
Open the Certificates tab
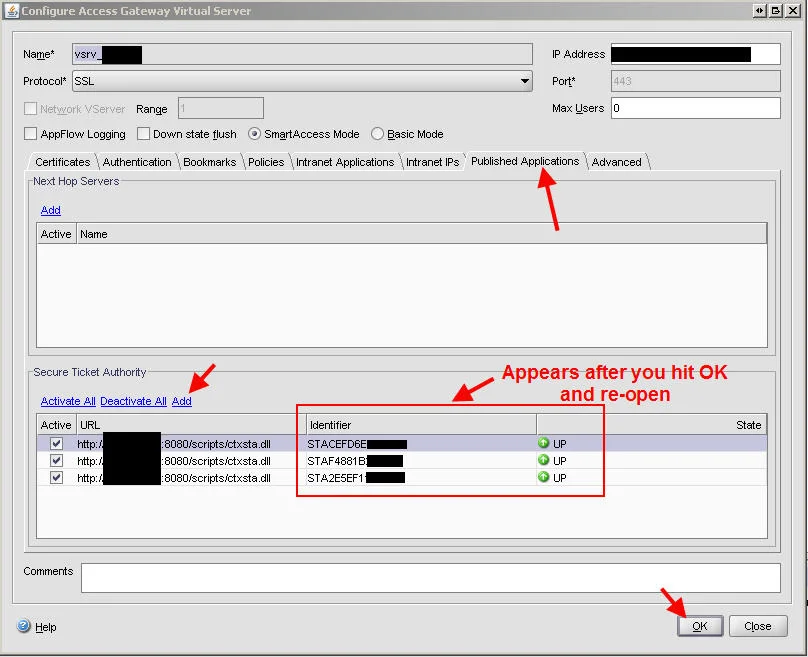point(62,162)
